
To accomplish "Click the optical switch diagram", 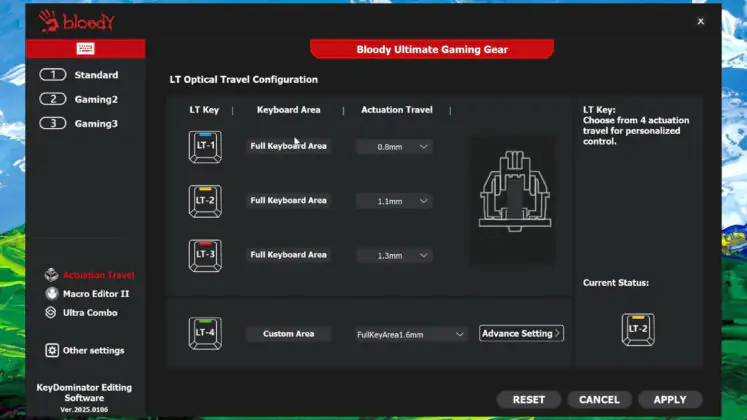I will [515, 192].
